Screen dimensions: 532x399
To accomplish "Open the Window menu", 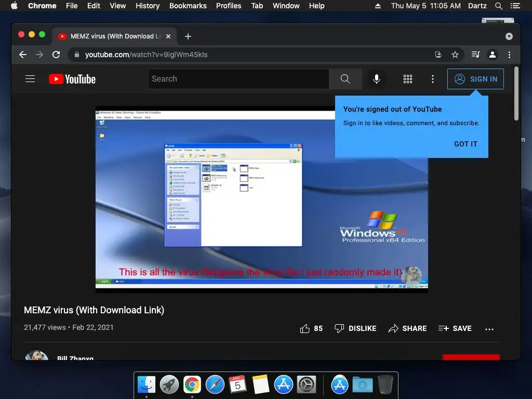I will click(x=286, y=6).
